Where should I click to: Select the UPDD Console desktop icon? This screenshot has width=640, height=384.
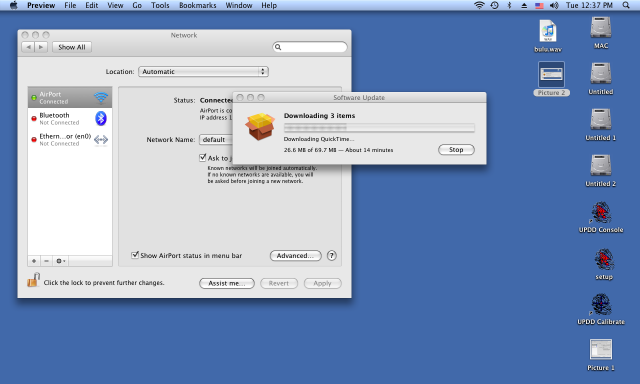[x=601, y=217]
